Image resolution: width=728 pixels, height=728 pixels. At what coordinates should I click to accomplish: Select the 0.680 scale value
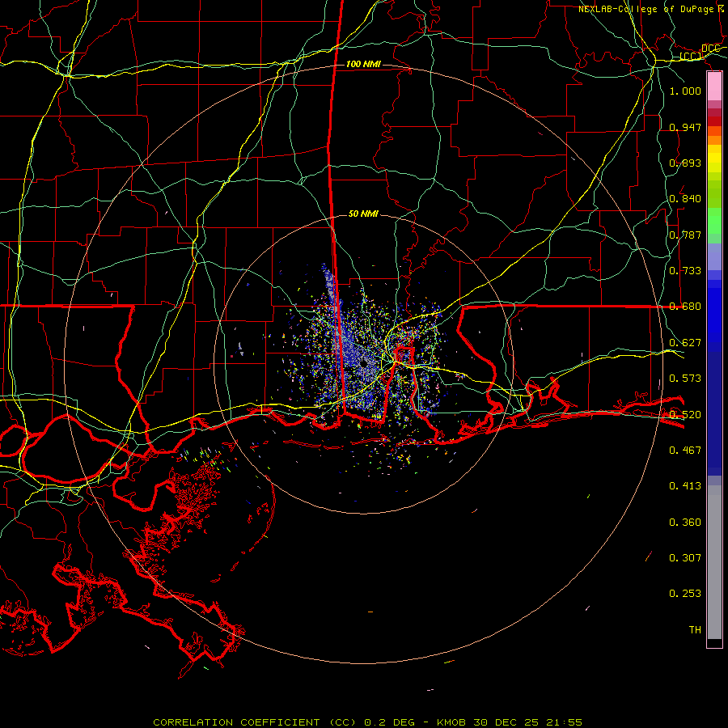[685, 307]
